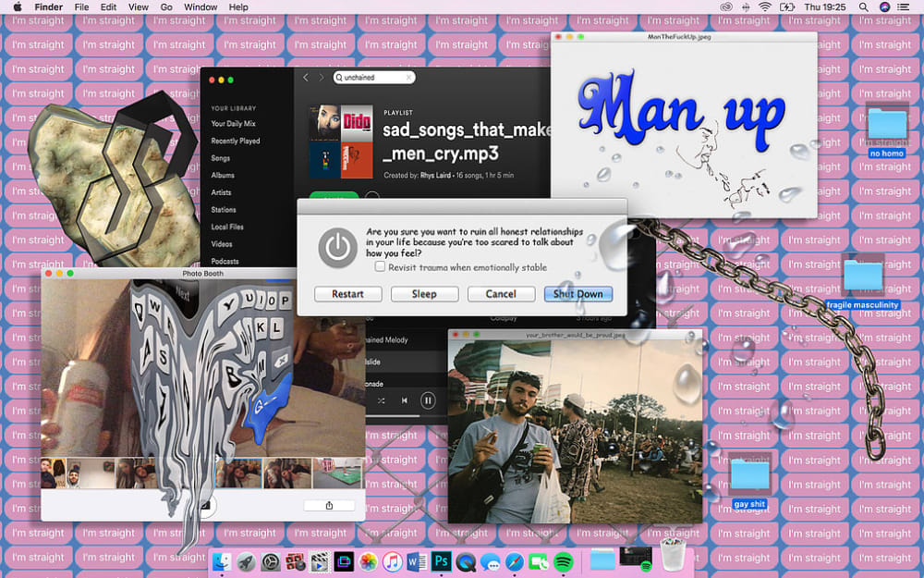924x578 pixels.
Task: Open the File menu
Action: [x=82, y=7]
